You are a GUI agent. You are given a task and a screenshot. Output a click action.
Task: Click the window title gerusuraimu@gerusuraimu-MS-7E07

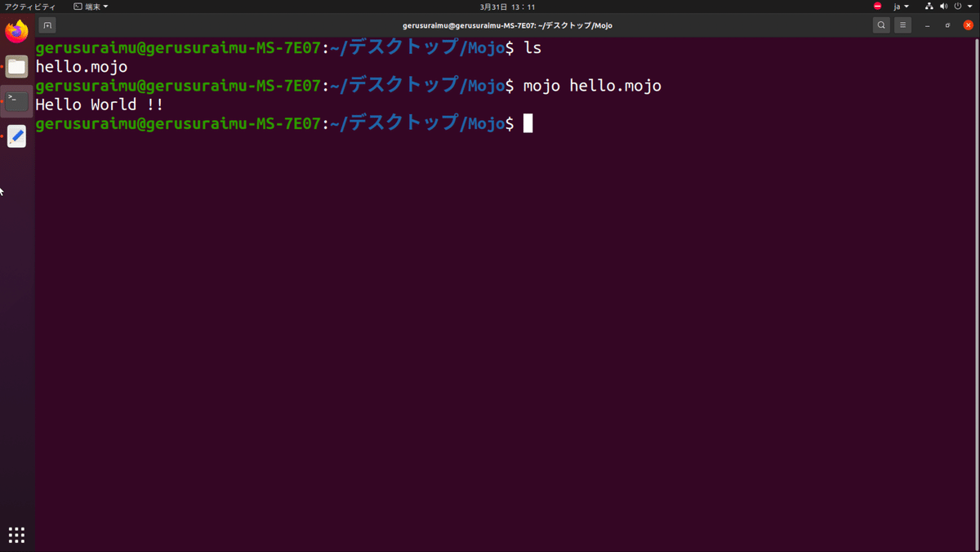(507, 25)
